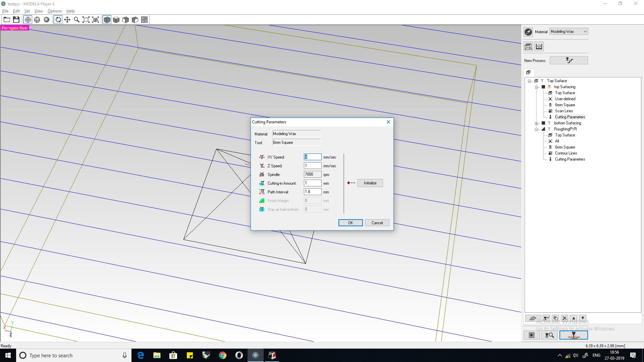
Task: Open Google Chrome from the taskbar
Action: tap(223, 355)
